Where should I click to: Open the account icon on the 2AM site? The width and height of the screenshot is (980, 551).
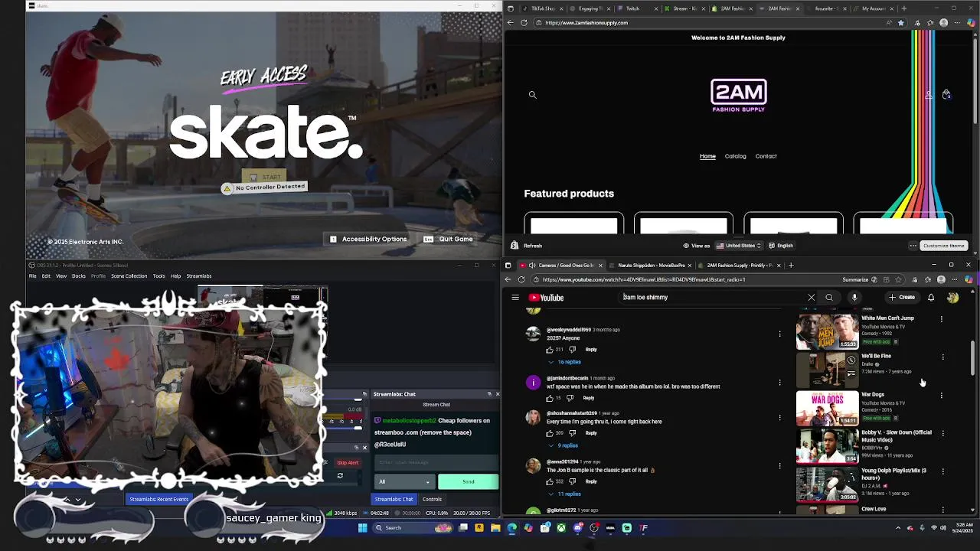click(928, 94)
